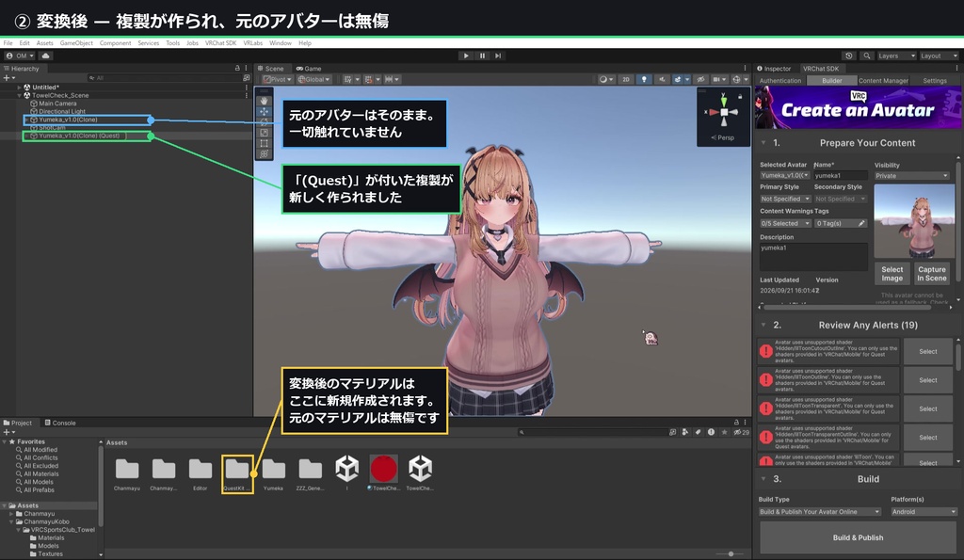Open the Layout dropdown
Viewport: 964px width, 560px height.
point(939,56)
